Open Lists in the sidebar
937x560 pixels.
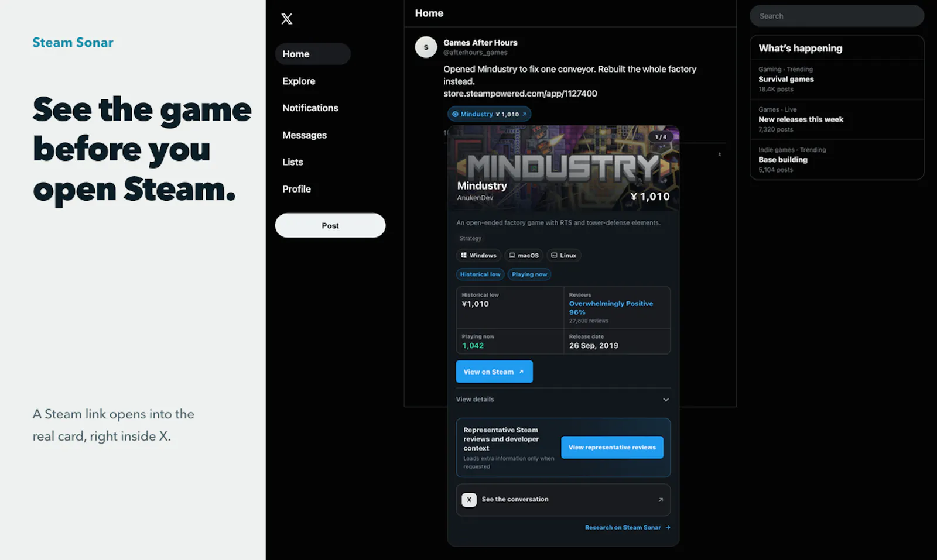293,162
